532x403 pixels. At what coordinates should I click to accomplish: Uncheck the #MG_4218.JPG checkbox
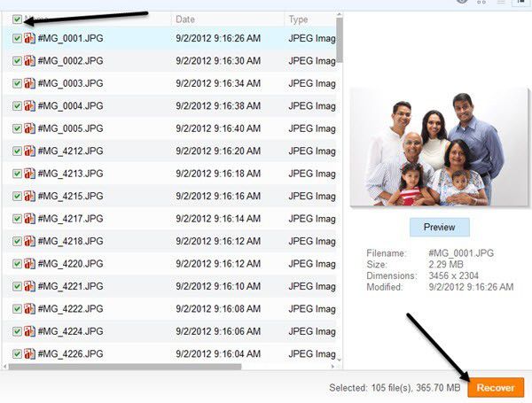tap(17, 241)
